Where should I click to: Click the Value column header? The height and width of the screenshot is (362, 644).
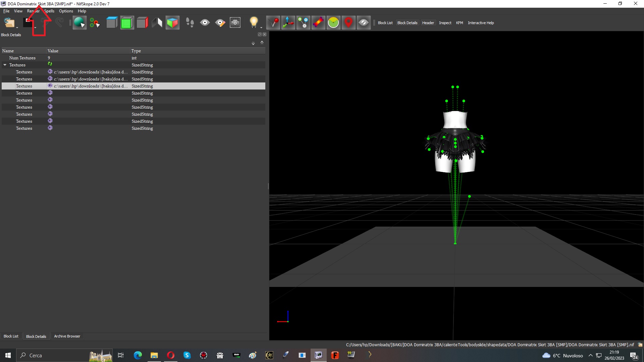88,51
